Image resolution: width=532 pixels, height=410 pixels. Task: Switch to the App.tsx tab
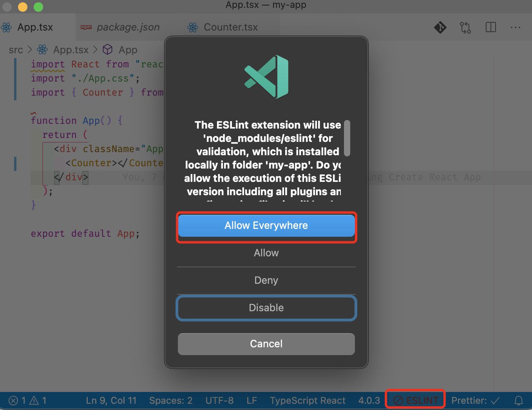(x=35, y=27)
